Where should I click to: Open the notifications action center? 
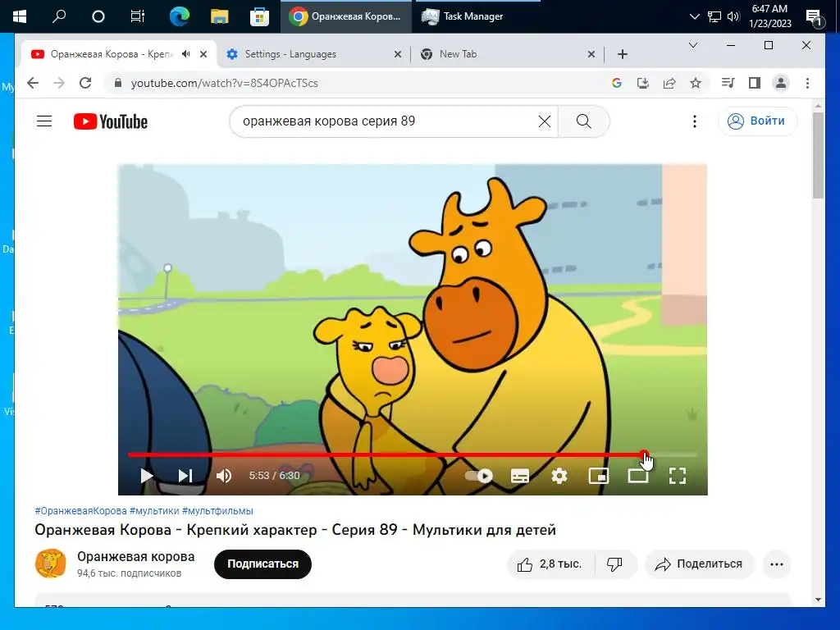(x=814, y=17)
